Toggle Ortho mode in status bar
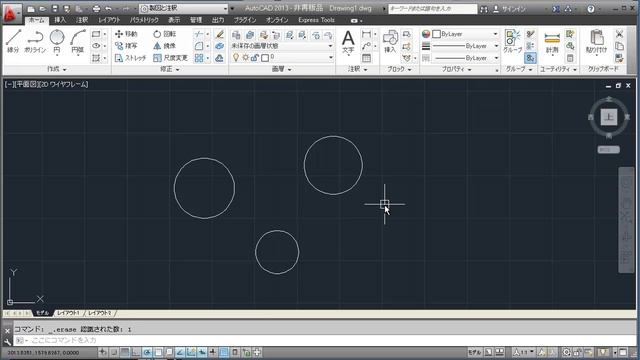Image resolution: width=640 pixels, height=360 pixels. point(136,352)
